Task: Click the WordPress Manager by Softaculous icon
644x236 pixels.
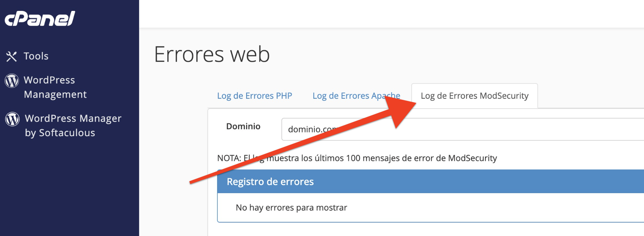Action: 12,119
